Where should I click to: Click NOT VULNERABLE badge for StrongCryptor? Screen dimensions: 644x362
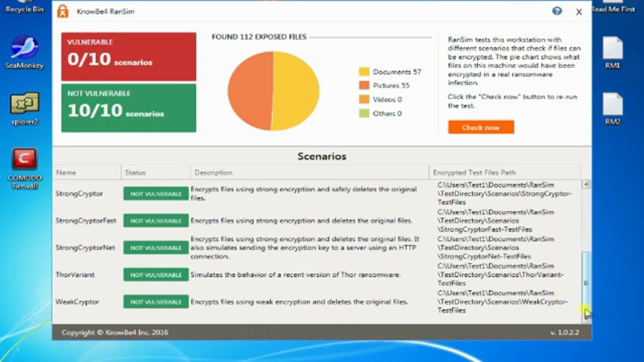tap(156, 194)
